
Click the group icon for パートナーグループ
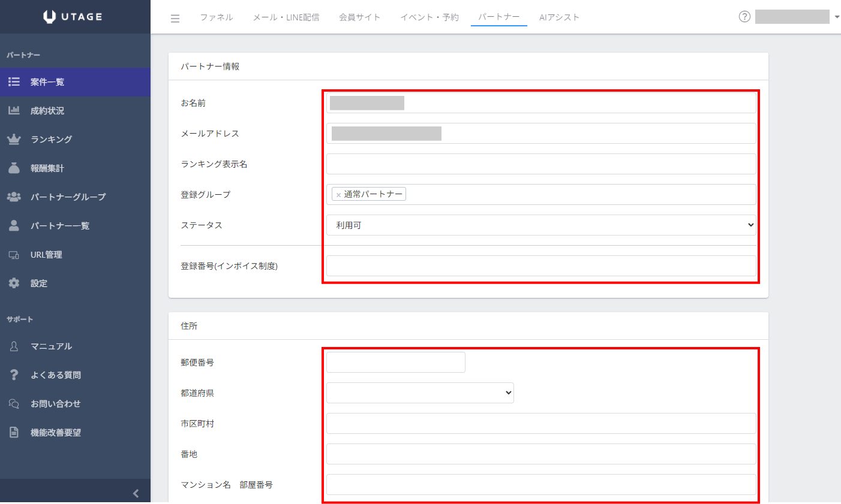pos(14,197)
